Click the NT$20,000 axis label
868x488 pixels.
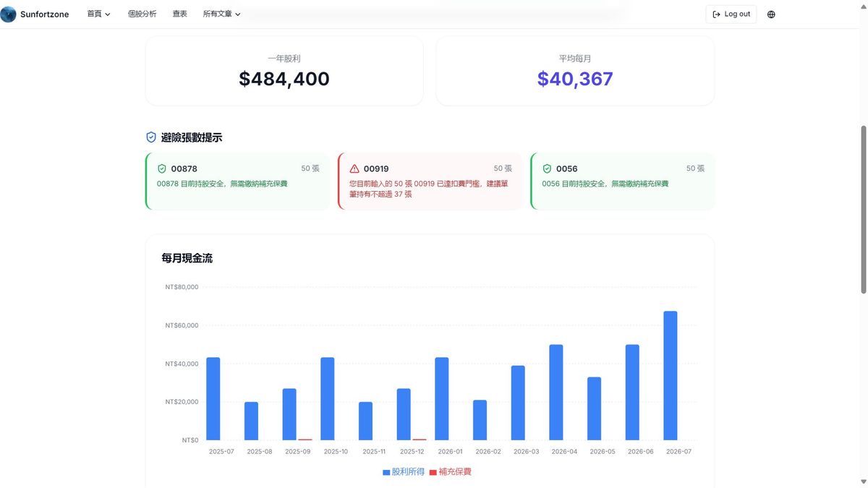pos(182,402)
